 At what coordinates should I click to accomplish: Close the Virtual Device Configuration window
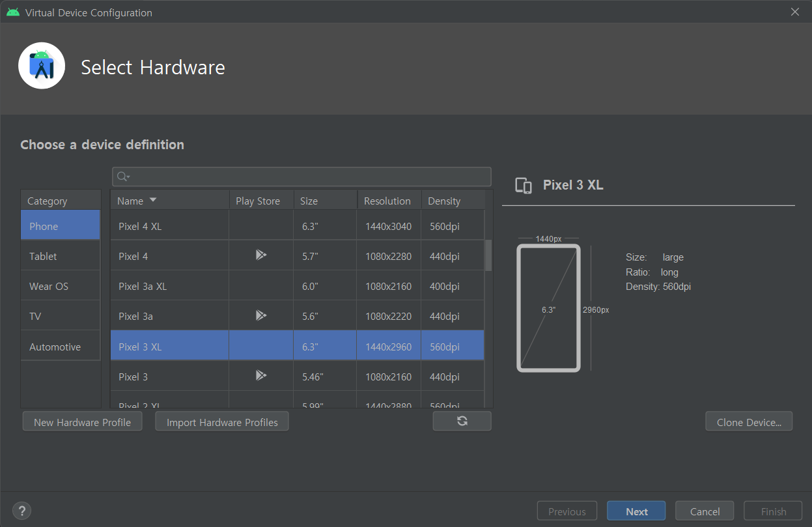pyautogui.click(x=794, y=12)
